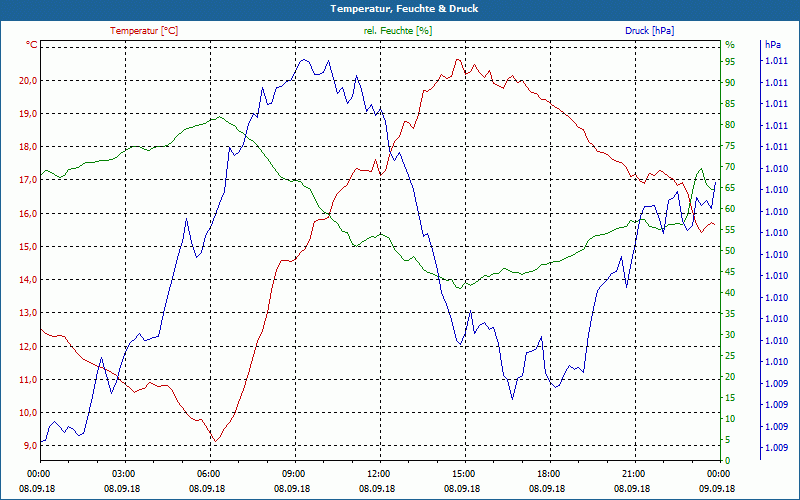Pick the 12,0 temperature axis value
Image resolution: width=800 pixels, height=500 pixels.
tap(28, 346)
